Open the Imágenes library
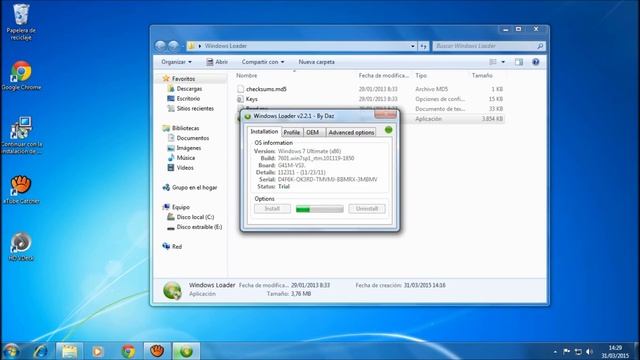This screenshot has height=360, width=640. coord(184,148)
